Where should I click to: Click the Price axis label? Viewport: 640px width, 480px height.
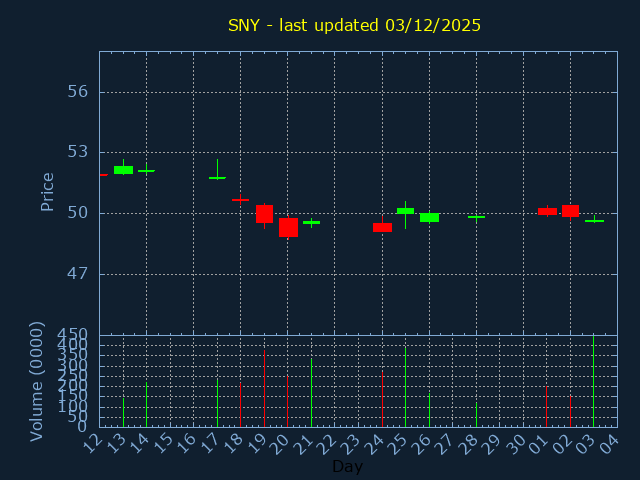pyautogui.click(x=47, y=192)
